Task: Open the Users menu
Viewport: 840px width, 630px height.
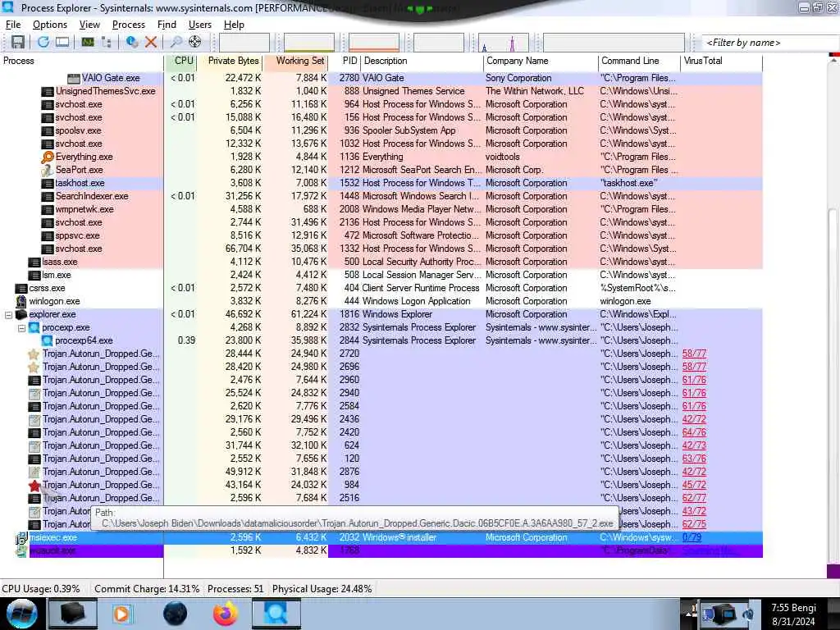Action: click(x=200, y=25)
